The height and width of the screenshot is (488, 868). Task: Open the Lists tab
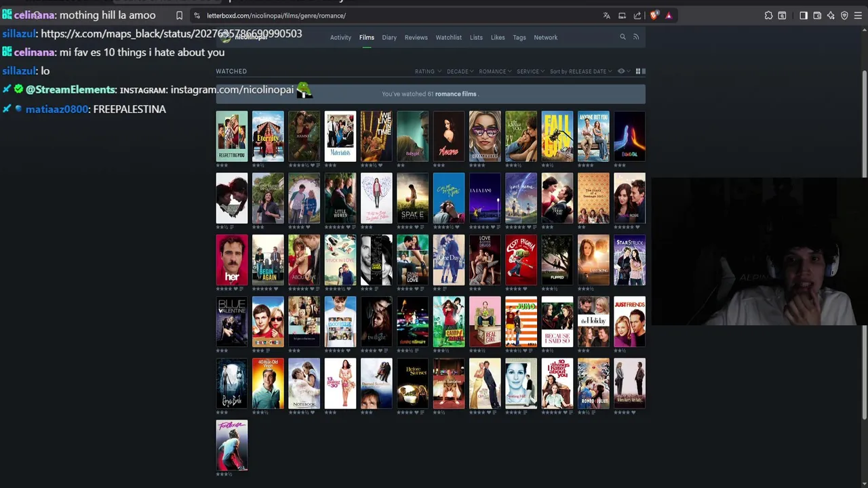point(476,37)
